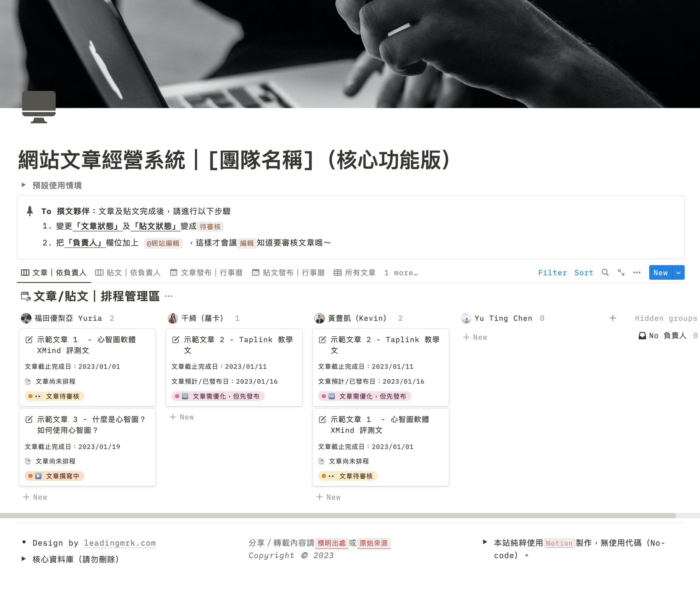This screenshot has height=594, width=700.
Task: Click the computer monitor page icon
Action: (39, 107)
